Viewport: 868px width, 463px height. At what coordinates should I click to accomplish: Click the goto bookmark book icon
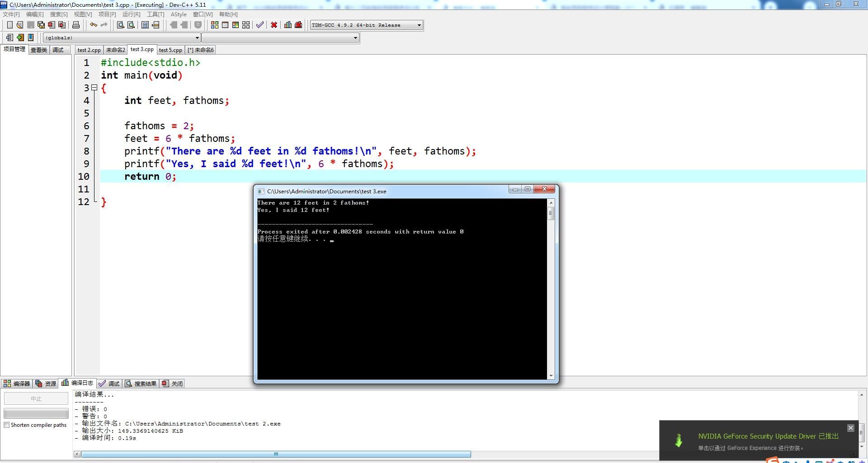click(30, 37)
